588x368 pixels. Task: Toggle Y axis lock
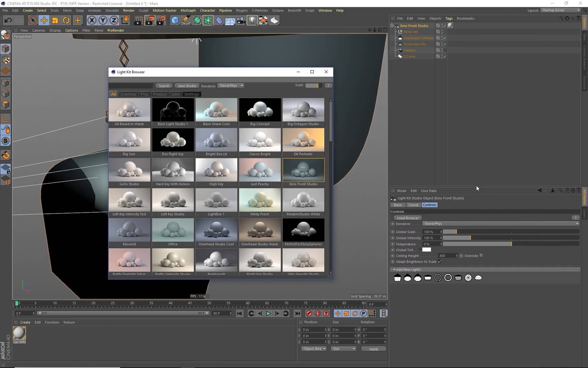[x=103, y=20]
